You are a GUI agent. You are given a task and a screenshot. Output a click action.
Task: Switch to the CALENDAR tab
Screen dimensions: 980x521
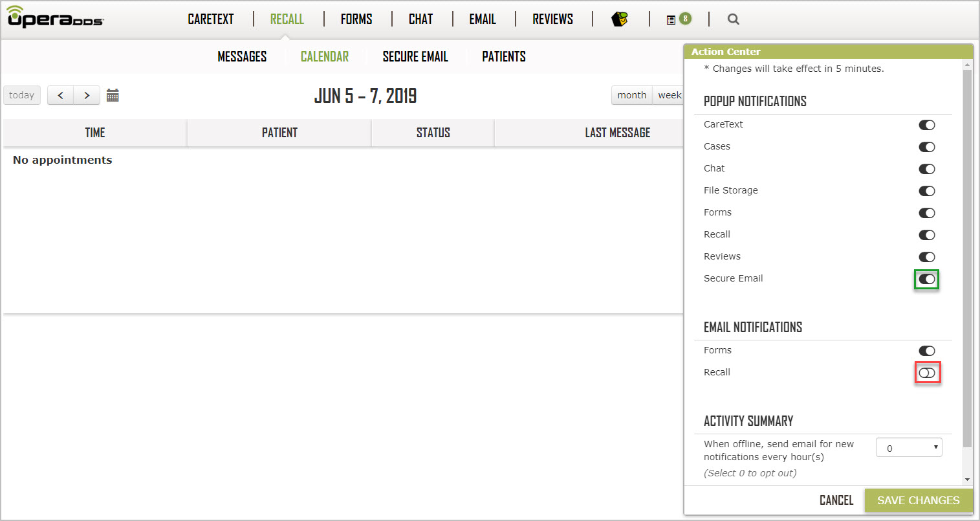(x=325, y=57)
